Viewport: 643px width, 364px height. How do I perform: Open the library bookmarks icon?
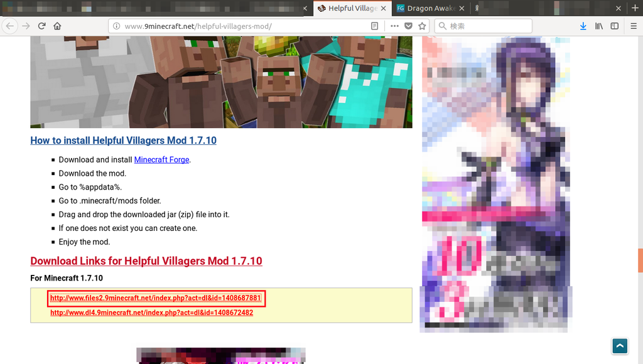tap(599, 26)
